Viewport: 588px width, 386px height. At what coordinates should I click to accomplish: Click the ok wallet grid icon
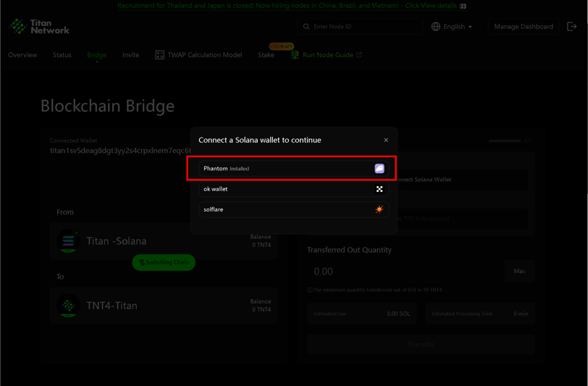point(379,189)
